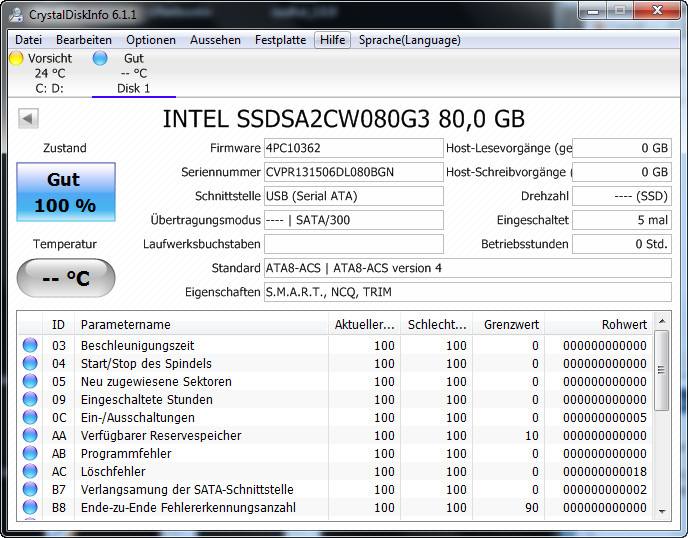Click the SMART list scrollbar up arrow
688x538 pixels.
coord(662,321)
